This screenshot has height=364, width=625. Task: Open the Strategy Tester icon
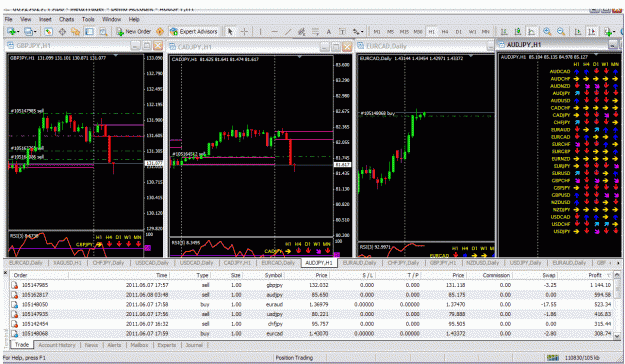(103, 31)
